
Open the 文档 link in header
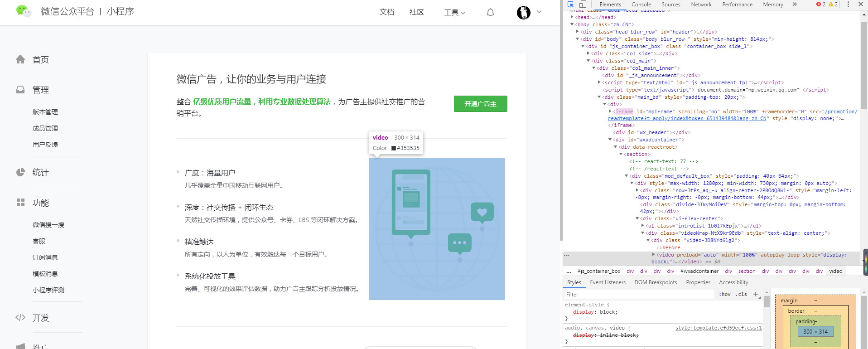(x=386, y=12)
